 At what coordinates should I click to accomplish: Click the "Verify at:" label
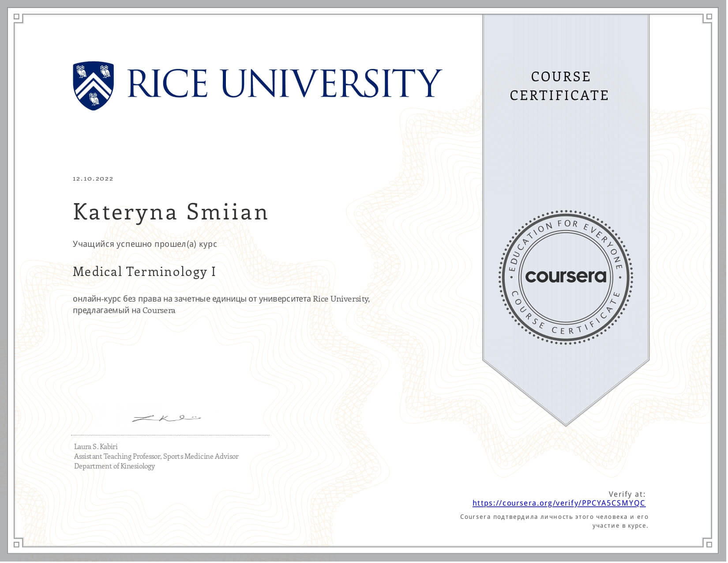[x=627, y=494]
